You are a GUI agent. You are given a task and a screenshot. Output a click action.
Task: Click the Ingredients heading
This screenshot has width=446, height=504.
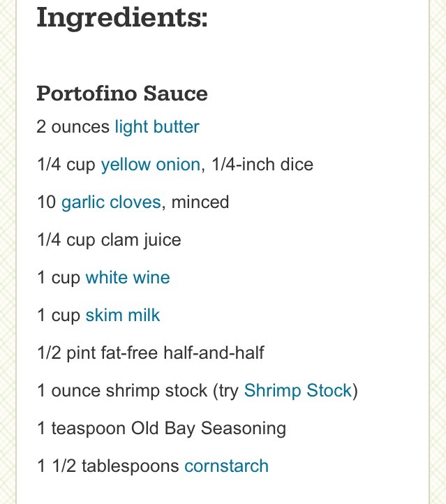(121, 19)
